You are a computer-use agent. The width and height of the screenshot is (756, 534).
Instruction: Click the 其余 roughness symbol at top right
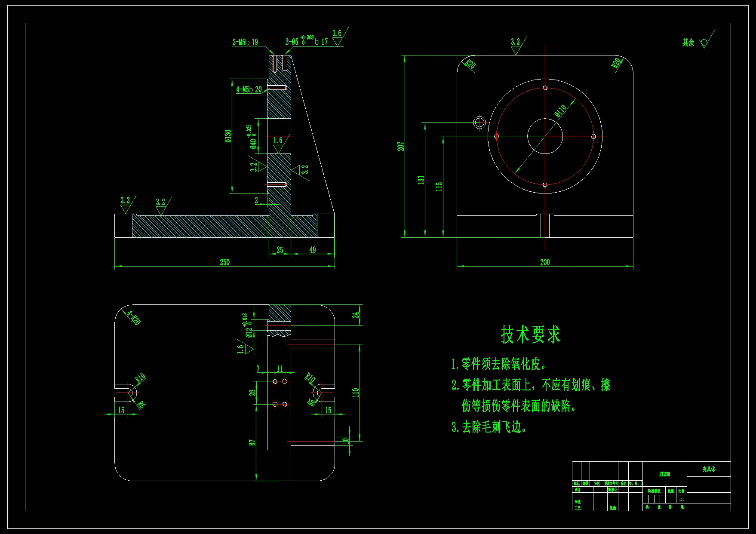697,42
